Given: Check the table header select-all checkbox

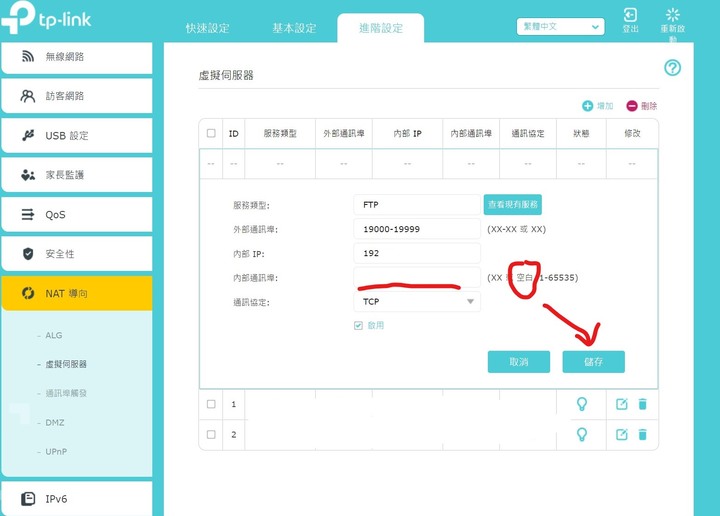Looking at the screenshot, I should (211, 133).
